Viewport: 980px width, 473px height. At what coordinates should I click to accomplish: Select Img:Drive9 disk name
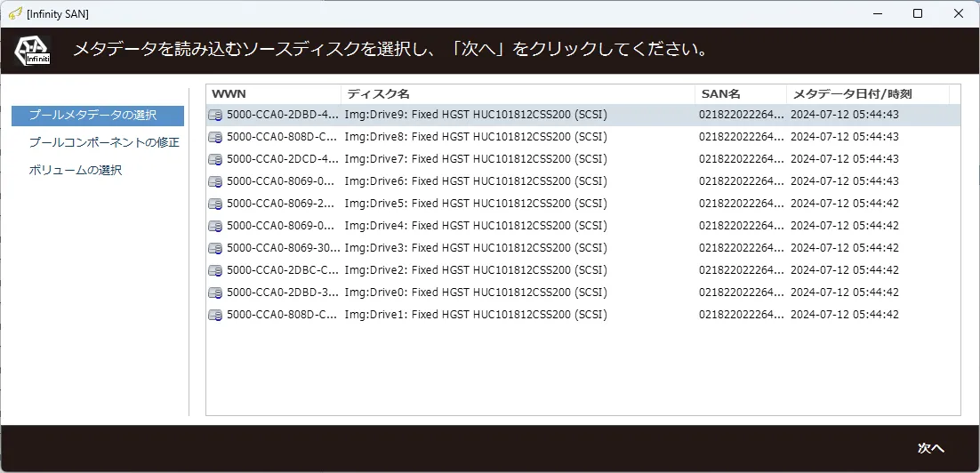tap(476, 115)
